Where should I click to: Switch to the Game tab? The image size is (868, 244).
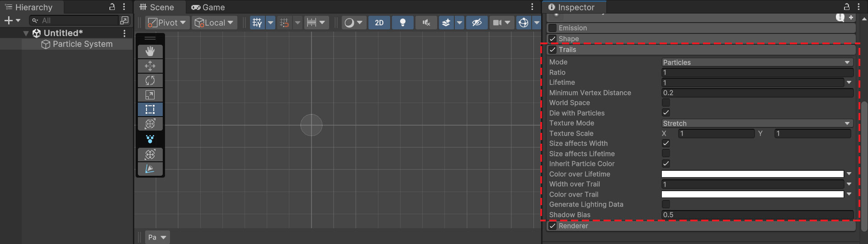(208, 7)
